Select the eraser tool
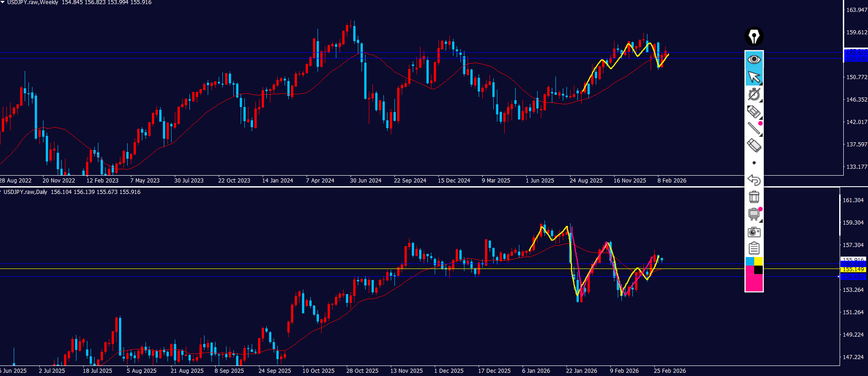Image resolution: width=868 pixels, height=376 pixels. [754, 145]
